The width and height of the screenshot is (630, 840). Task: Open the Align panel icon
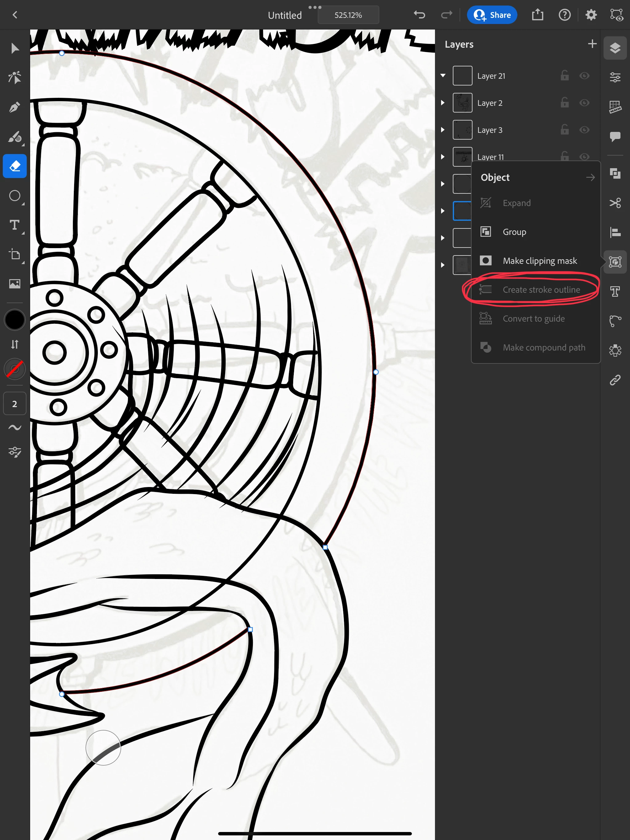pyautogui.click(x=615, y=232)
